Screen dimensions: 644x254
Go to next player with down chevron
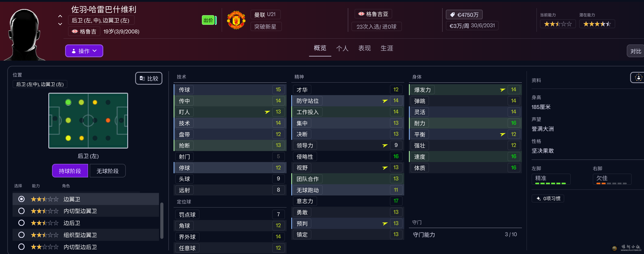pyautogui.click(x=60, y=24)
